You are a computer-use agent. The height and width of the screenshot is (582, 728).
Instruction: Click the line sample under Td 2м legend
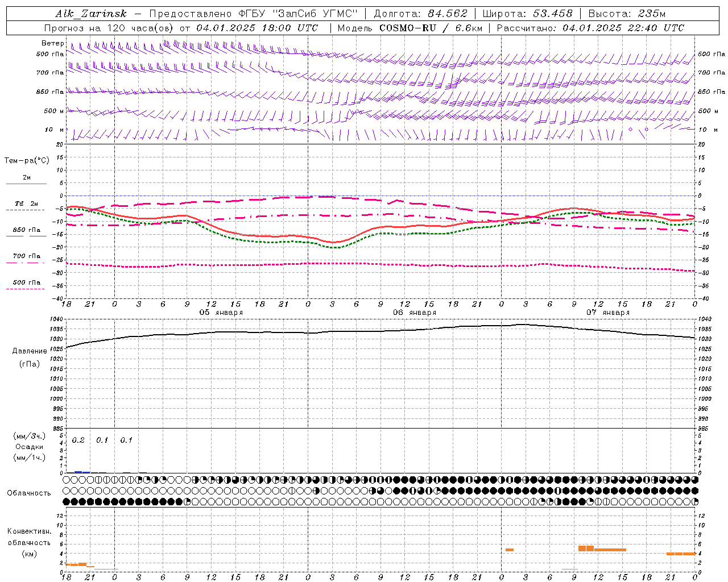(x=25, y=210)
